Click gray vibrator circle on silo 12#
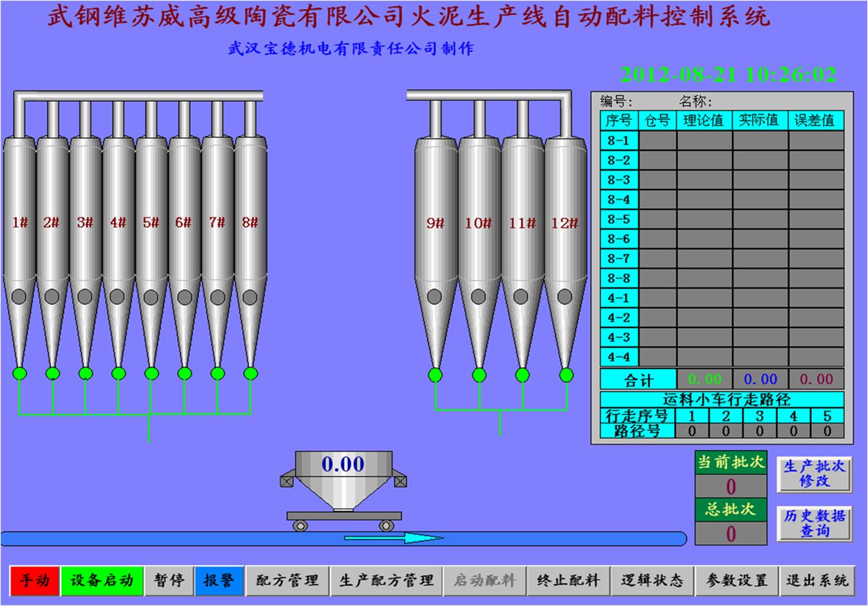Image resolution: width=868 pixels, height=606 pixels. (x=565, y=297)
